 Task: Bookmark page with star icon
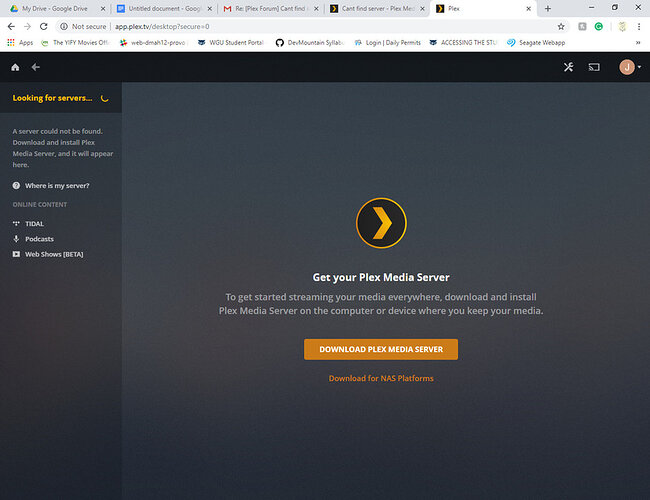click(561, 27)
